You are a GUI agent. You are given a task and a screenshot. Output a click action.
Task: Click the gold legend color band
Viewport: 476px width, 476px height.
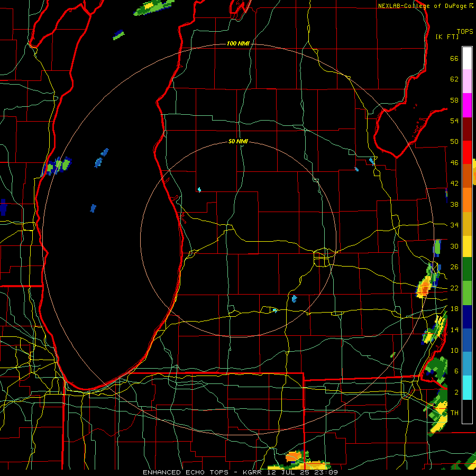[x=467, y=224]
